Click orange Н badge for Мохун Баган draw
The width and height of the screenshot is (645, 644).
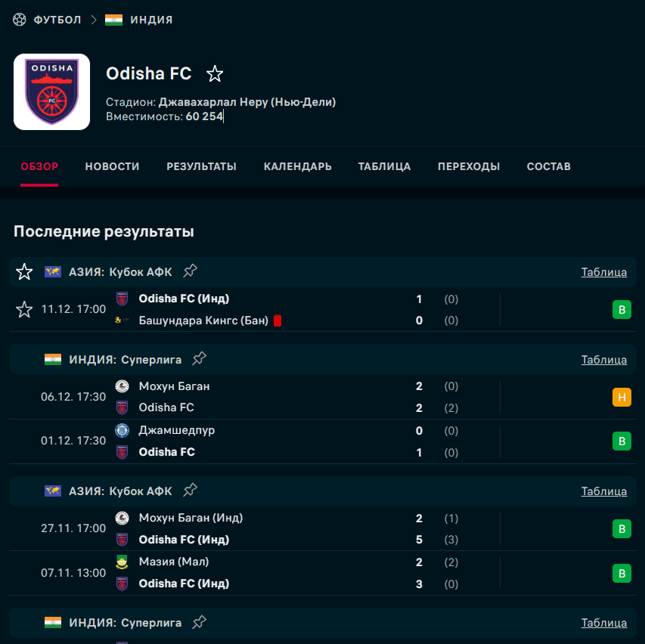622,398
